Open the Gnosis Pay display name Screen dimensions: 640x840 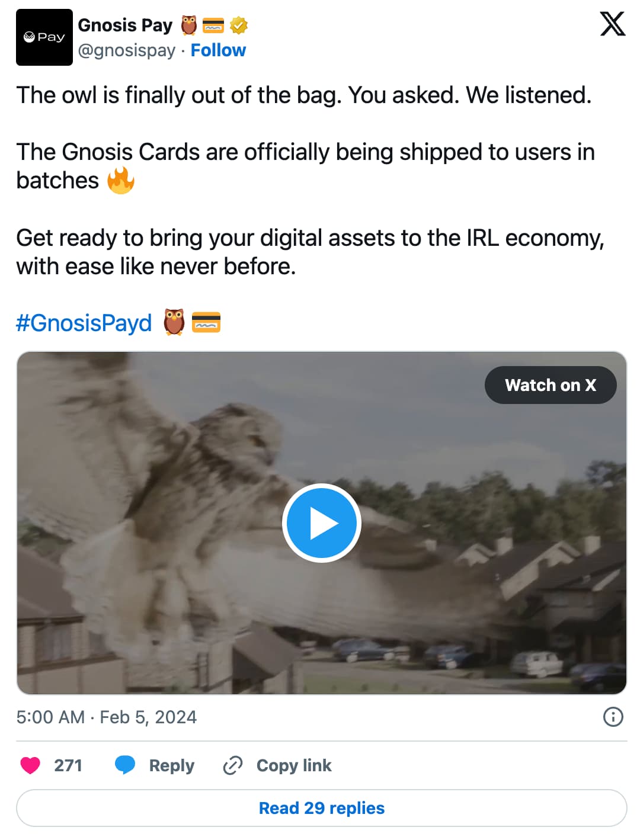[125, 25]
